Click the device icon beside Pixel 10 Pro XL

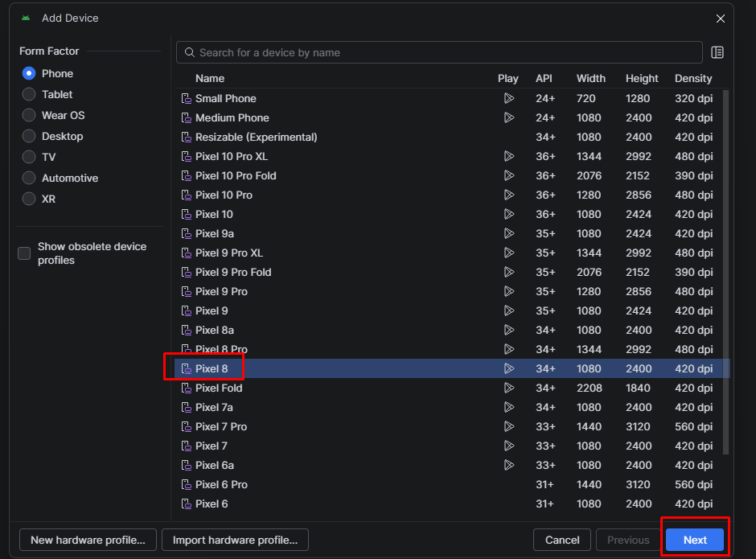[187, 156]
